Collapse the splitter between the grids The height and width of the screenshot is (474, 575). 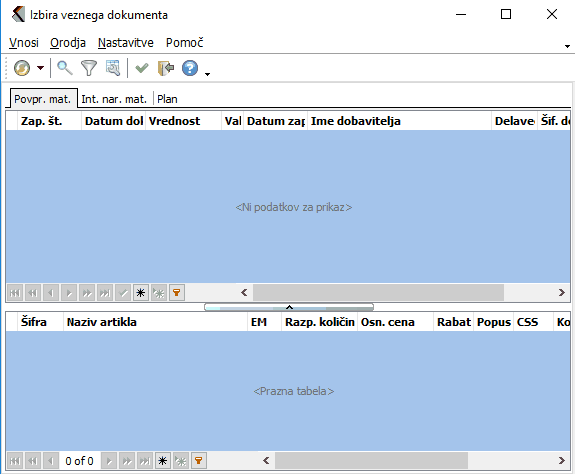point(289,307)
